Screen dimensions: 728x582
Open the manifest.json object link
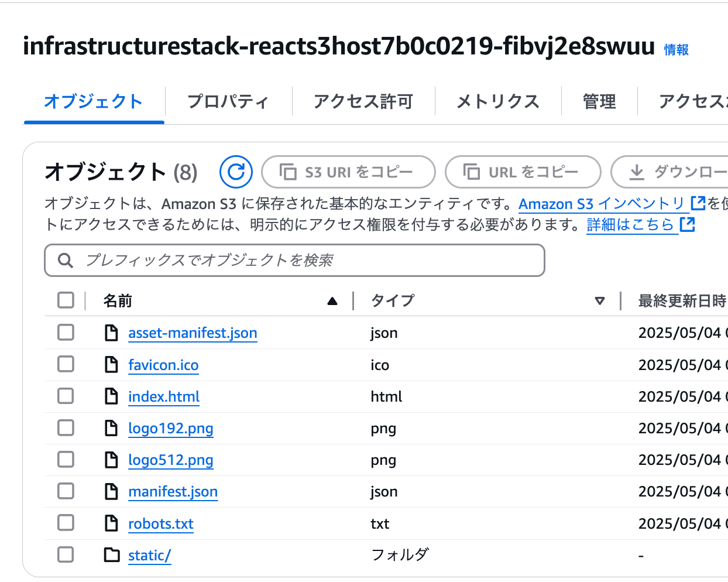point(173,491)
